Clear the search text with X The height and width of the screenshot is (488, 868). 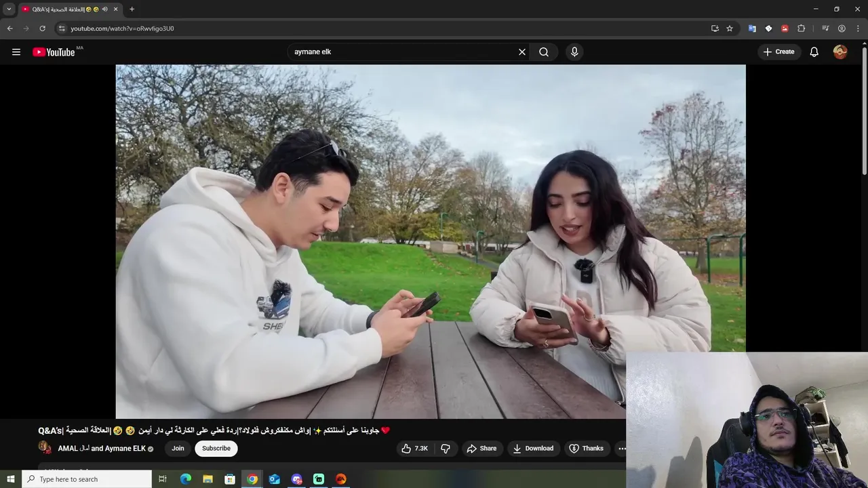(522, 52)
